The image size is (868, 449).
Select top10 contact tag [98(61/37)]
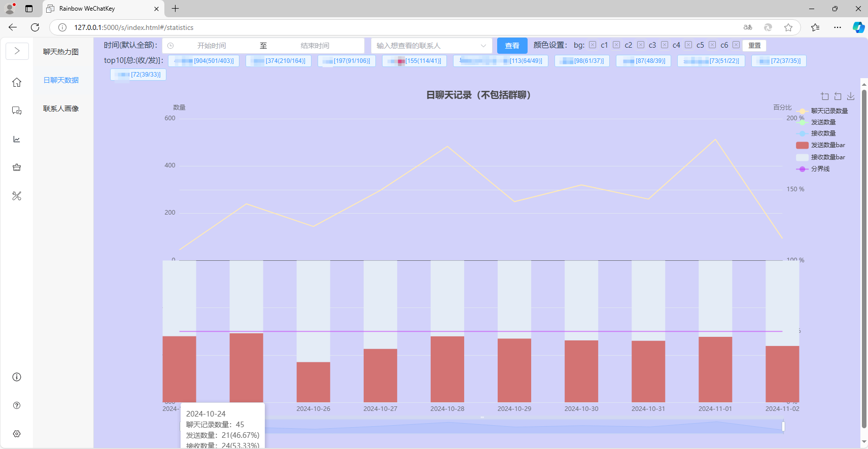tap(582, 61)
